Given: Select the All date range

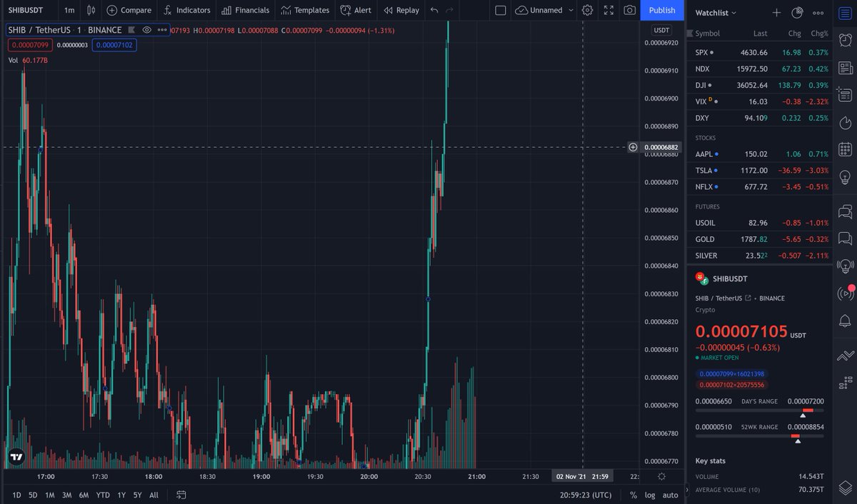Looking at the screenshot, I should pyautogui.click(x=154, y=495).
